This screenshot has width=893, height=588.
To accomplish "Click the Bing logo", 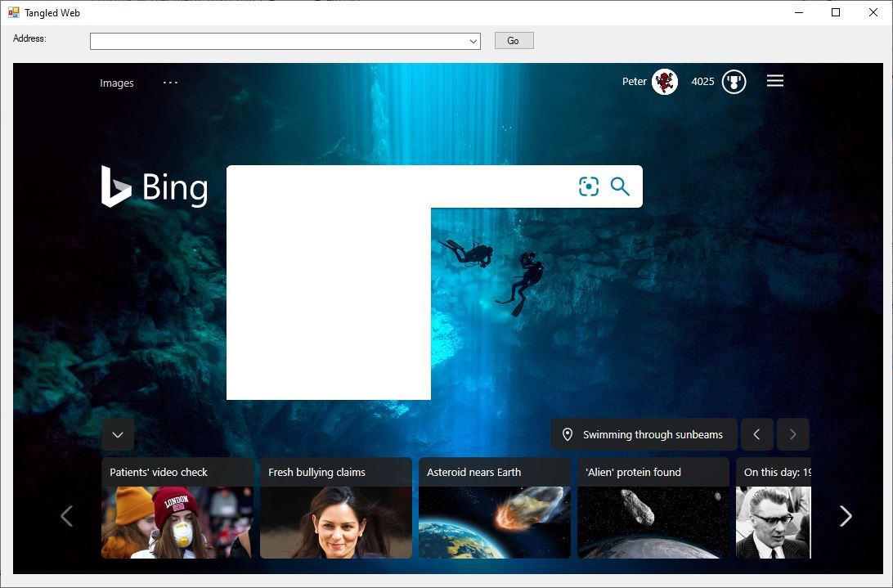I will [155, 186].
